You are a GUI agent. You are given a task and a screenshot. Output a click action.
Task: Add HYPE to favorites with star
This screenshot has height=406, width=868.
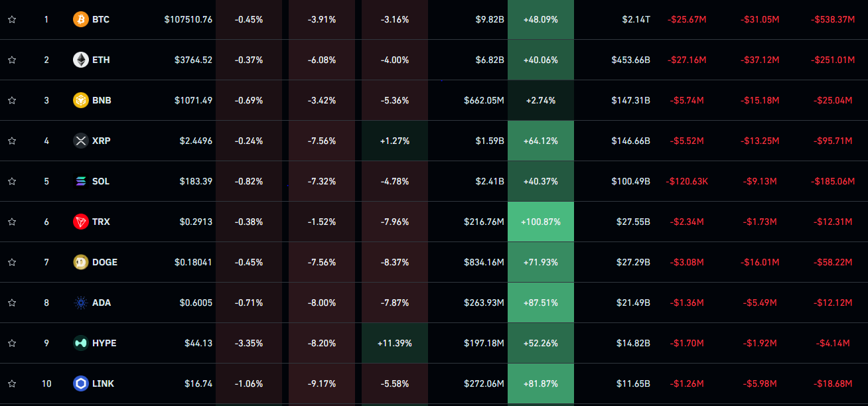click(x=12, y=343)
